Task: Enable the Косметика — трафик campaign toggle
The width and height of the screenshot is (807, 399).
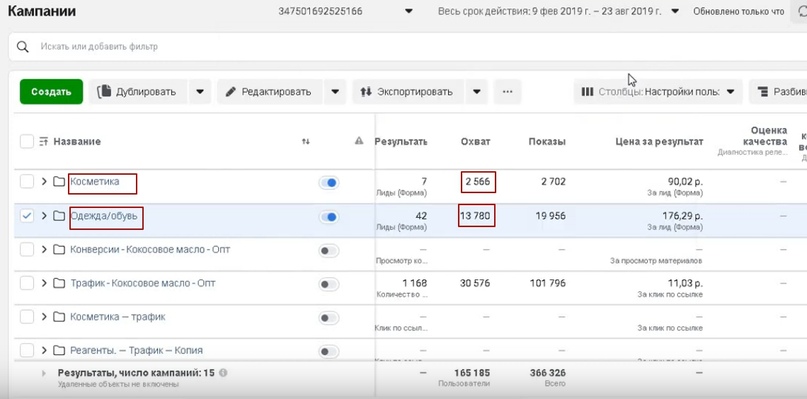Action: coord(329,318)
